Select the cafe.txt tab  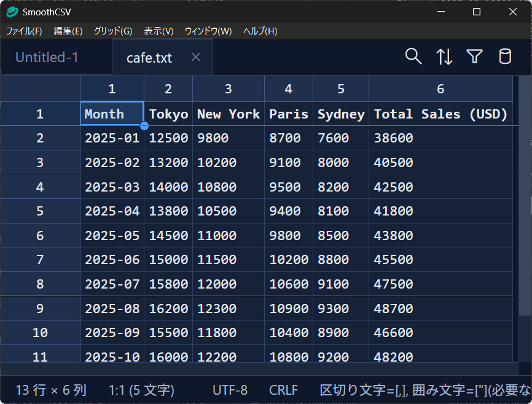pos(149,56)
